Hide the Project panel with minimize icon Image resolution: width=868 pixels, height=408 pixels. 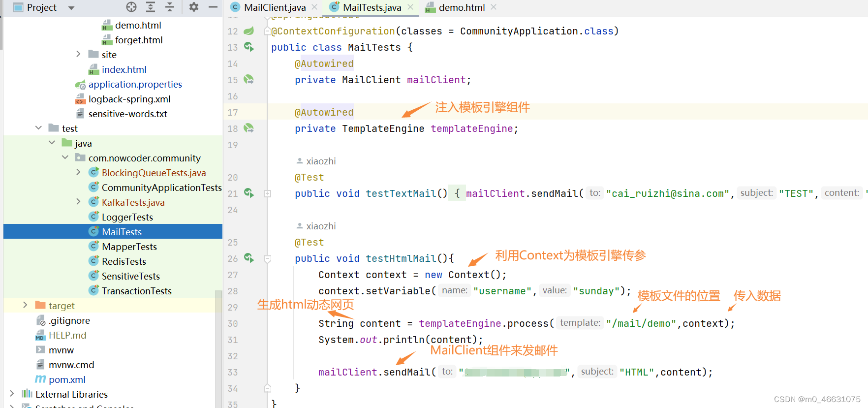tap(213, 7)
